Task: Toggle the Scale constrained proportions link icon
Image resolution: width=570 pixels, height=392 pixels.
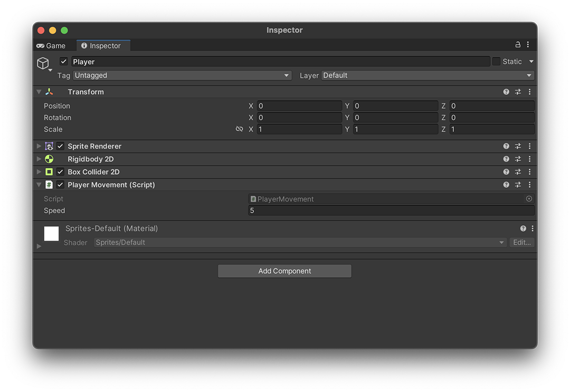Action: click(239, 129)
